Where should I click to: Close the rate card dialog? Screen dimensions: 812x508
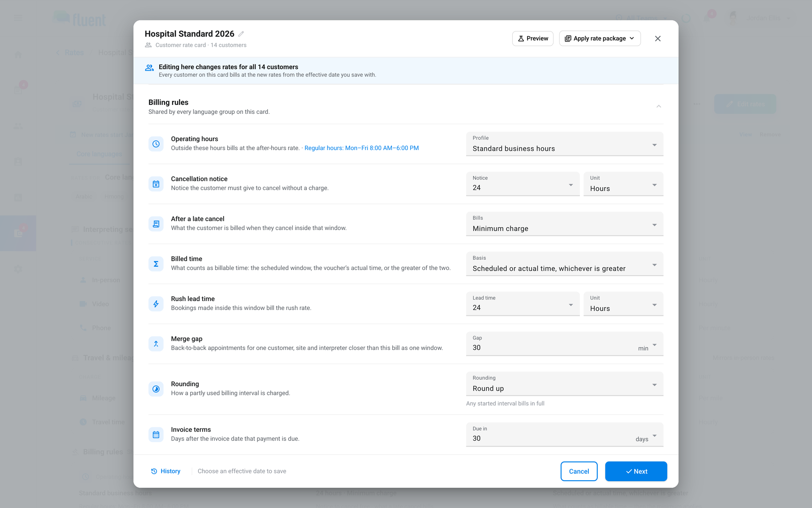[658, 39]
